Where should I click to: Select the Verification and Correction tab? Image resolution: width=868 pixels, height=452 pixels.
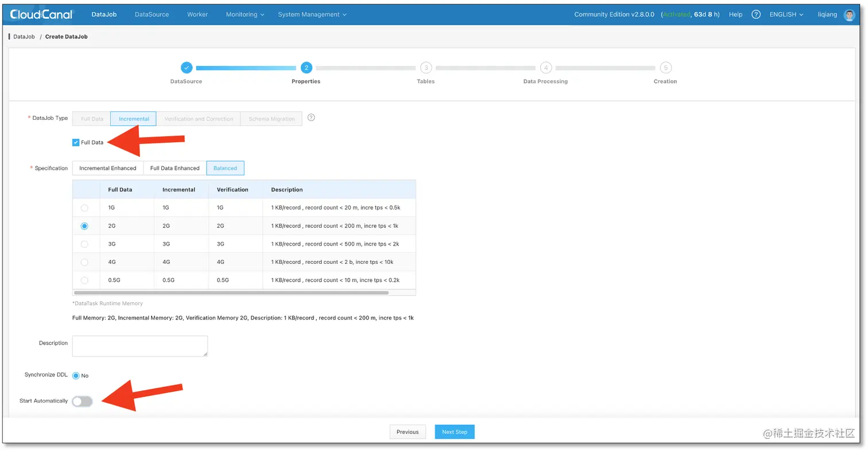(x=199, y=119)
